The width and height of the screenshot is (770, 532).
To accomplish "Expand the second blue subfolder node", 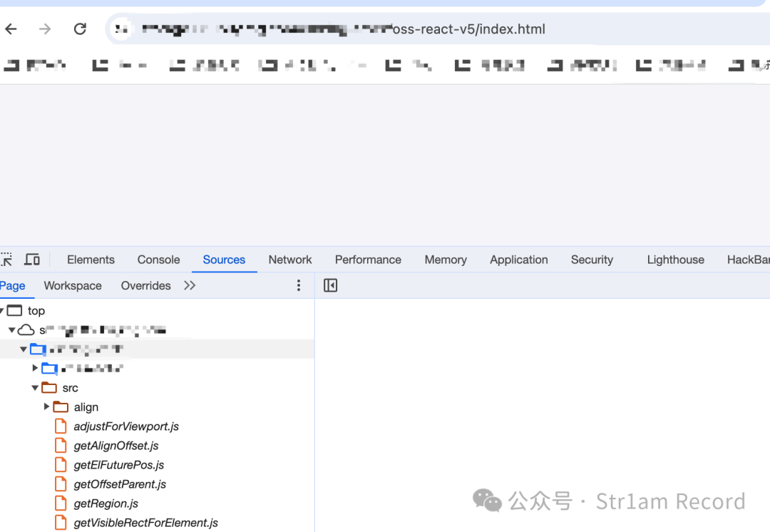I will click(x=35, y=368).
